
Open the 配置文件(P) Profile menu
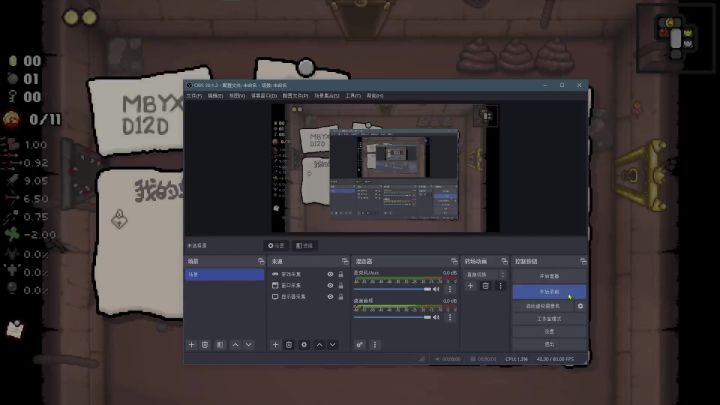295,96
